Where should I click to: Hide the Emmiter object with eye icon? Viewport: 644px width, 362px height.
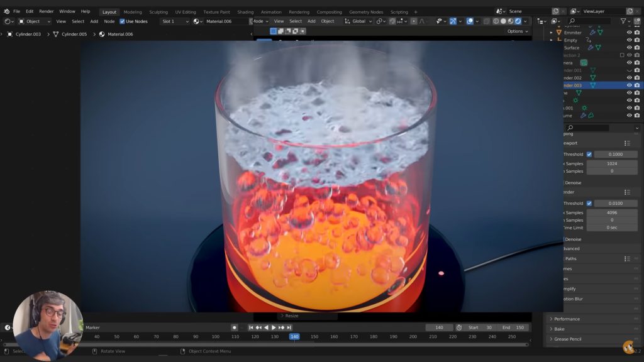coord(629,33)
